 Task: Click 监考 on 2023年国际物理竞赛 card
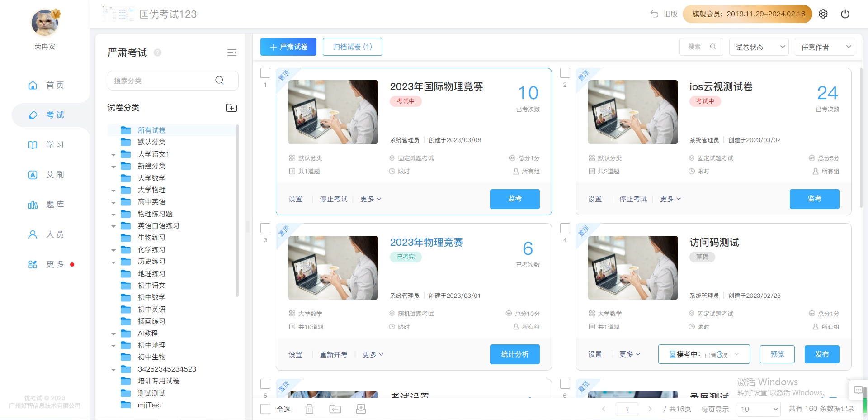pos(515,199)
